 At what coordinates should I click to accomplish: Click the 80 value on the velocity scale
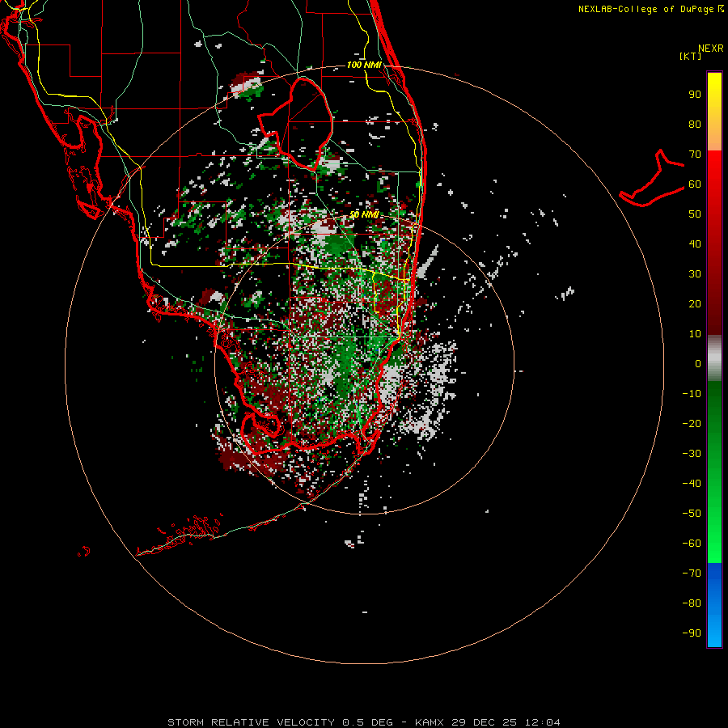[x=695, y=125]
